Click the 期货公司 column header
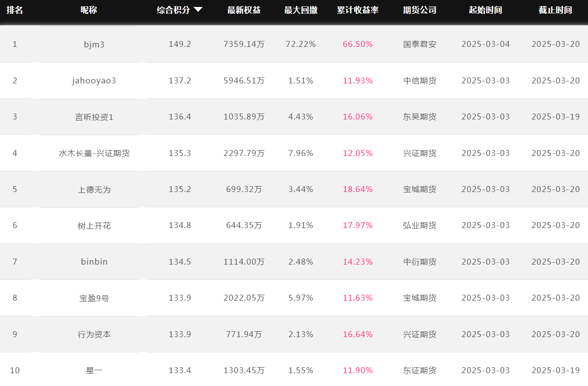This screenshot has height=386, width=588. [420, 10]
